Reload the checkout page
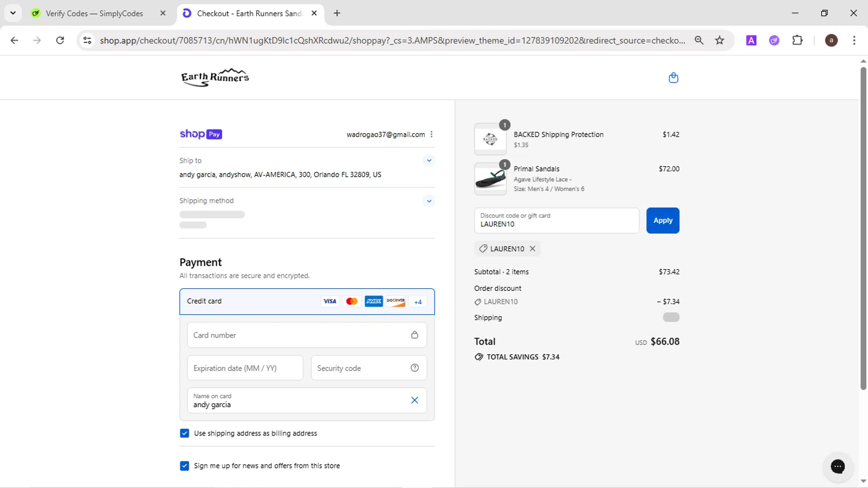868x488 pixels. (60, 41)
